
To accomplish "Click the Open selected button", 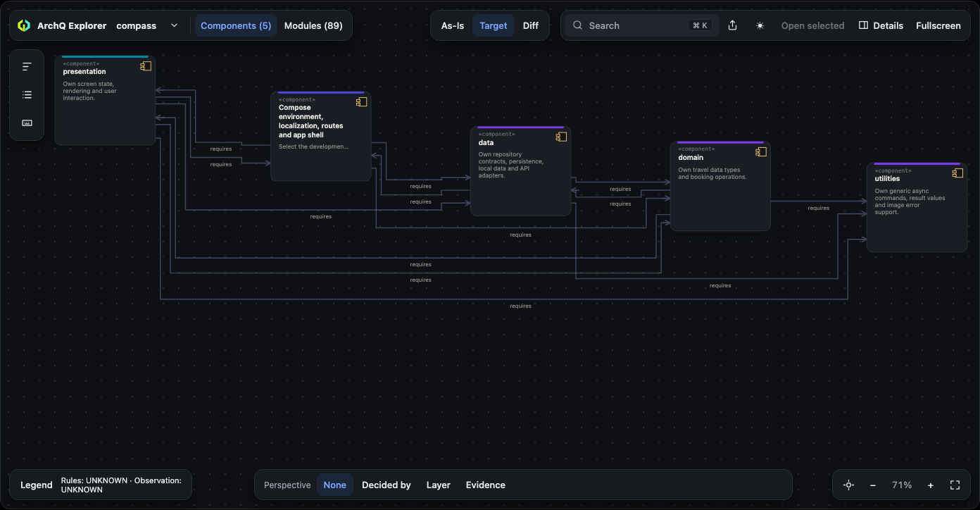I will pyautogui.click(x=812, y=25).
